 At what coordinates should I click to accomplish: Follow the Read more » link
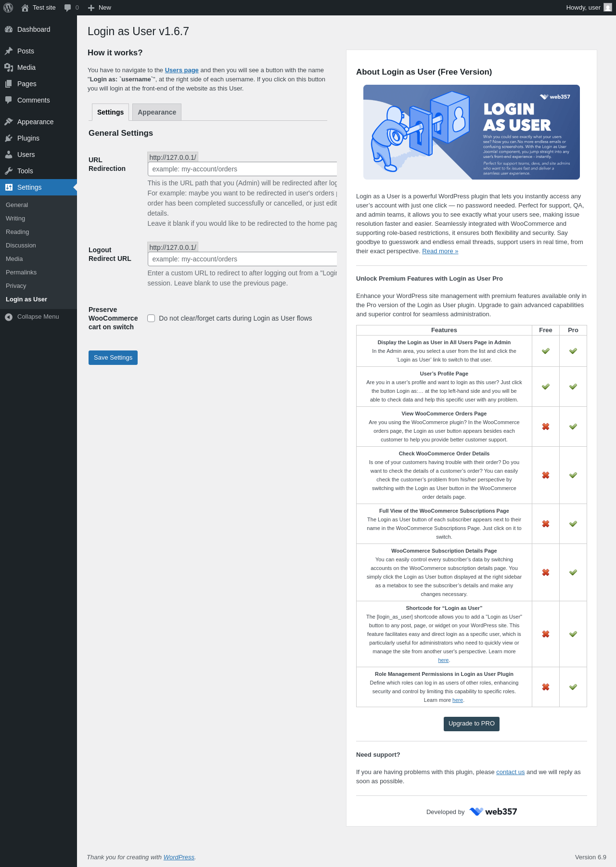440,251
